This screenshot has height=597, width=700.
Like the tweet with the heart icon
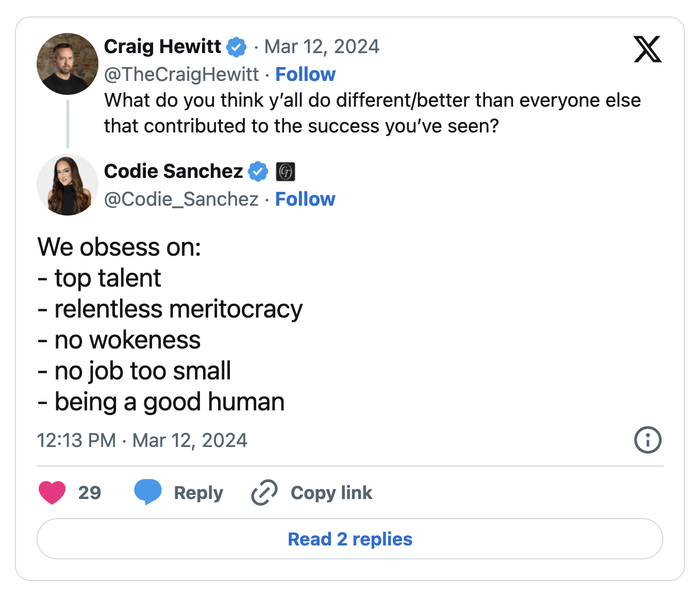(52, 492)
